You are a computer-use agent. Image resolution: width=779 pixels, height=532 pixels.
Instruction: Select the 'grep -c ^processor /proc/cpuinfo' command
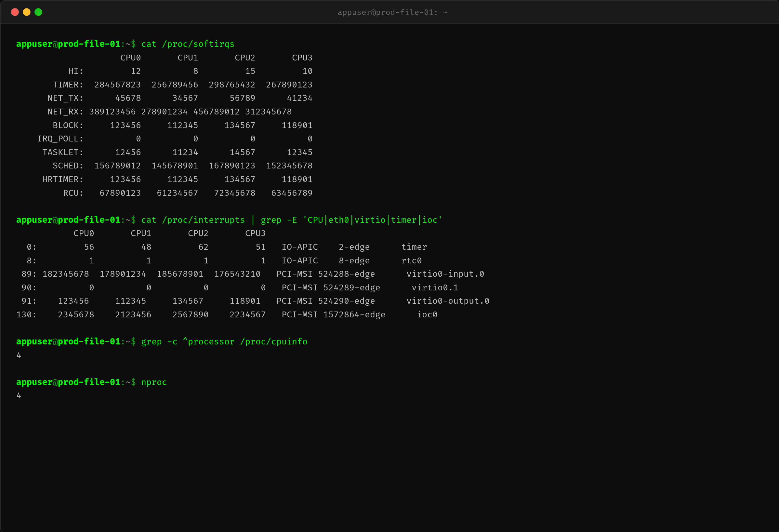click(224, 341)
